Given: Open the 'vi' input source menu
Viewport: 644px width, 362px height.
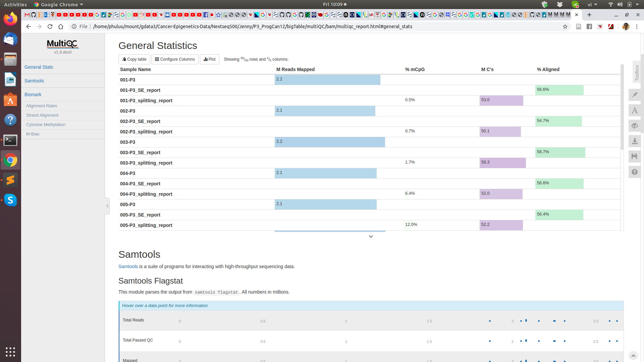Looking at the screenshot, I should coord(591,4).
